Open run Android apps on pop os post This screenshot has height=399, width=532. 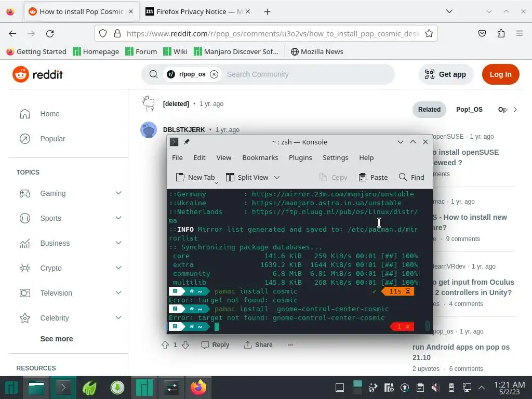[x=461, y=352]
